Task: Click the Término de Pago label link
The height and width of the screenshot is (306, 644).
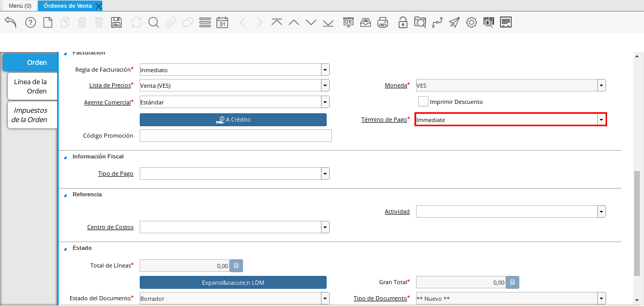Action: click(384, 119)
